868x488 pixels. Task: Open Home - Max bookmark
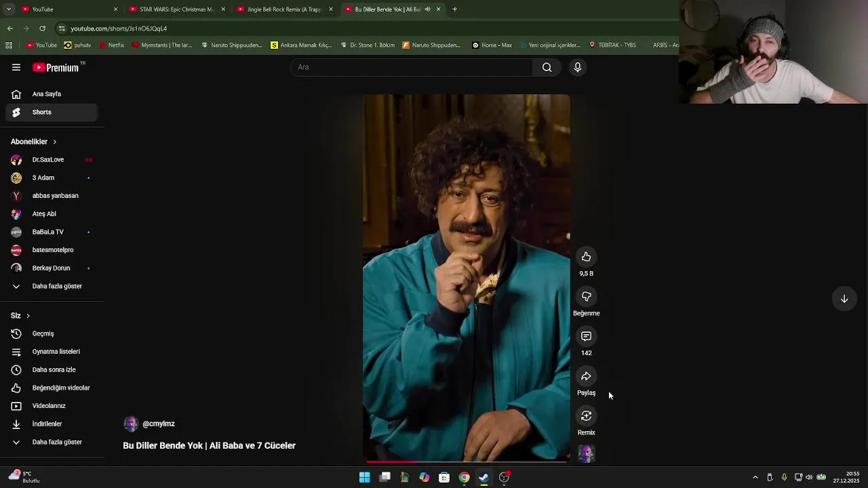[x=492, y=45]
